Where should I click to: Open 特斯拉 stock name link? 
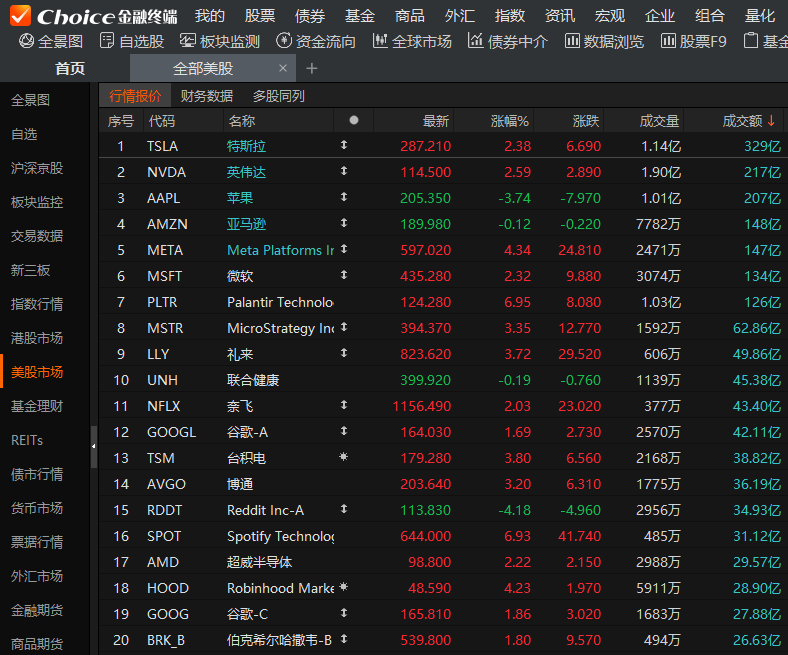pyautogui.click(x=246, y=146)
